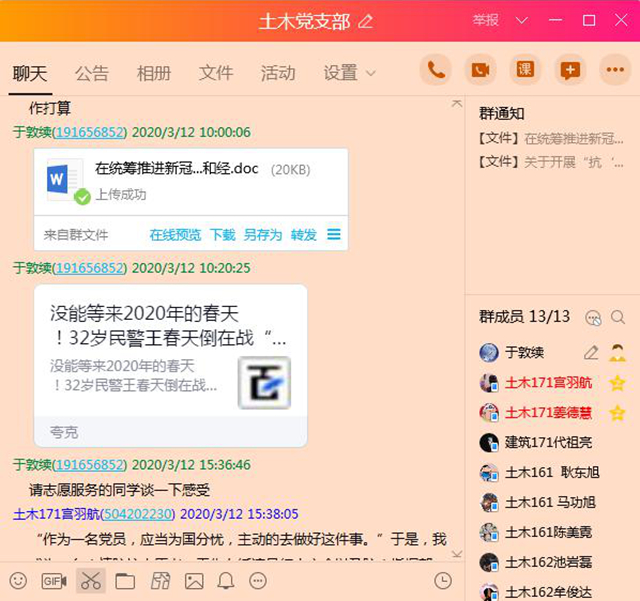This screenshot has height=601, width=640.
Task: Expand the file options menu beside 转发
Action: (334, 235)
